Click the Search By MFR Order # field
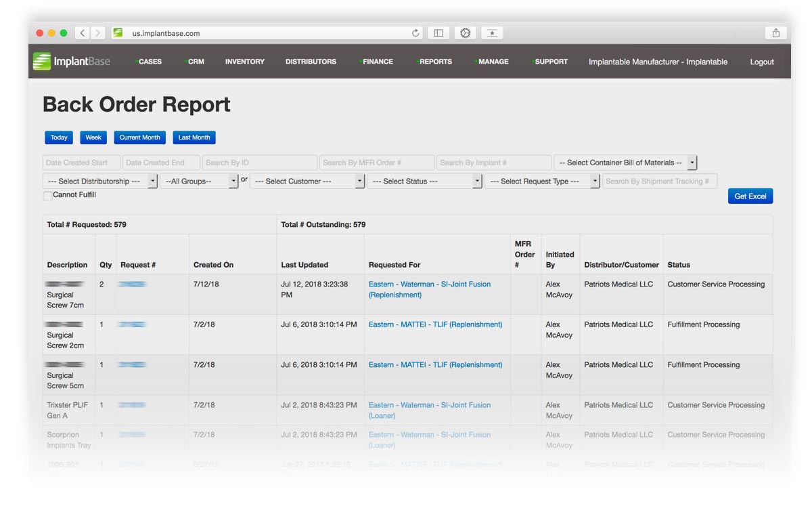The image size is (812, 531). tap(377, 163)
